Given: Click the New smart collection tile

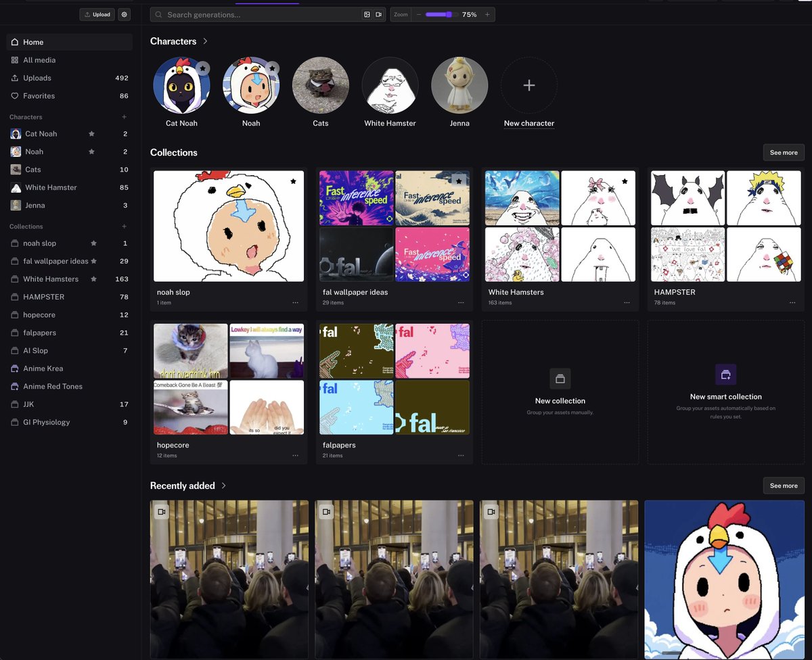Looking at the screenshot, I should click(725, 392).
